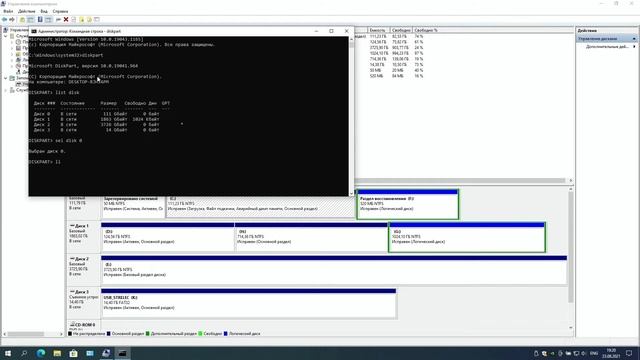Sort by the Свободно column header
The image size is (640, 360).
pyautogui.click(x=401, y=30)
